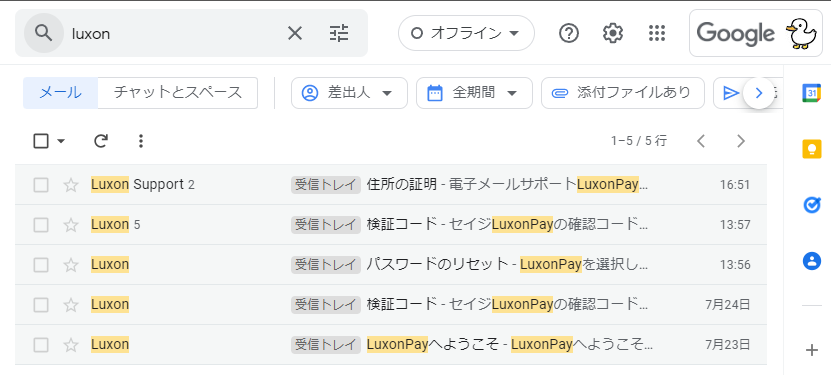Open the 7月24日 検証コード email
Viewport: 831px width, 375px height.
(391, 305)
